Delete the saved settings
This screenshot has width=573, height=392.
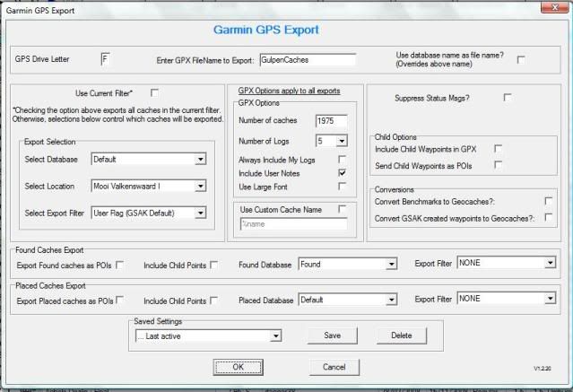(x=401, y=335)
